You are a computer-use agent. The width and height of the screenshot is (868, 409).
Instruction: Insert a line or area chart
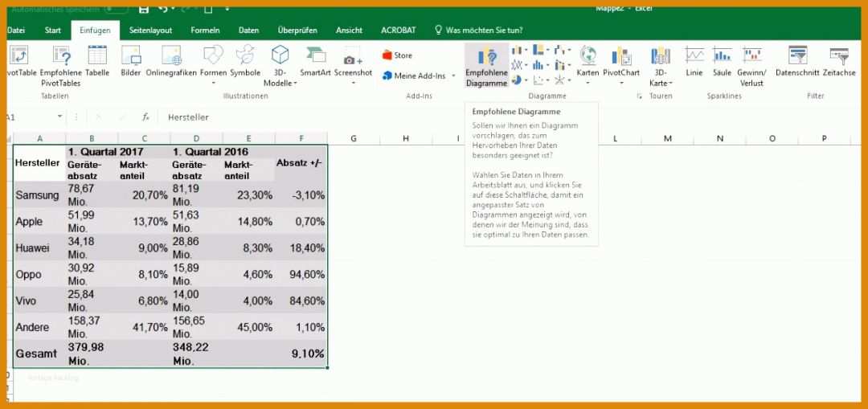pos(518,65)
